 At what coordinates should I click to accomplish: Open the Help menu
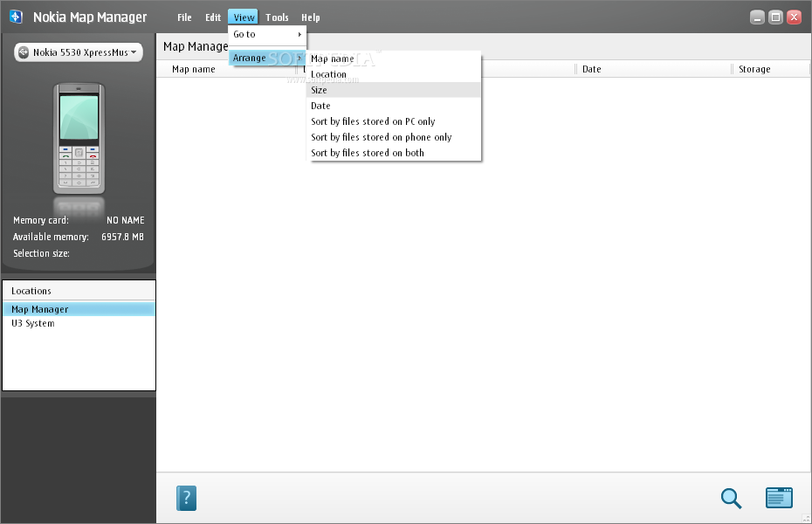point(311,17)
